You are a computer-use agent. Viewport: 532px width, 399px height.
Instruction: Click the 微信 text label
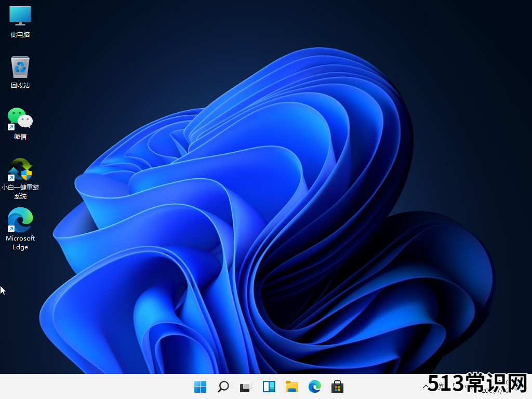(20, 137)
